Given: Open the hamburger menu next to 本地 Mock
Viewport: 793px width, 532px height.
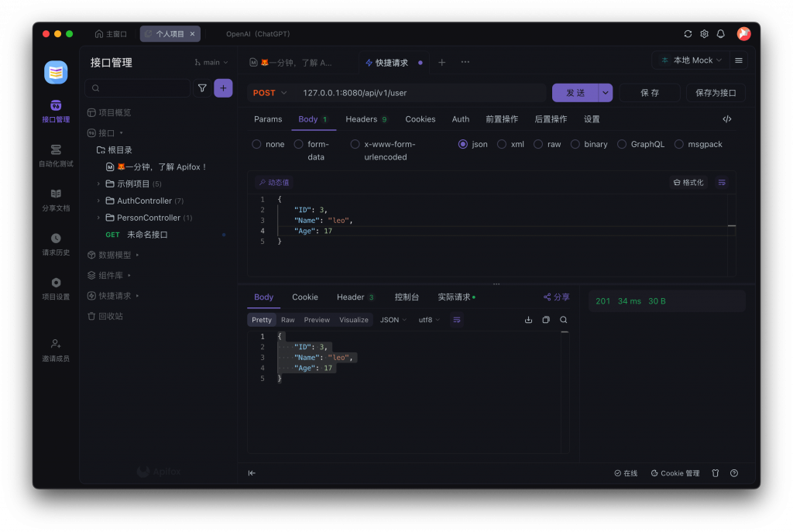Looking at the screenshot, I should click(738, 60).
